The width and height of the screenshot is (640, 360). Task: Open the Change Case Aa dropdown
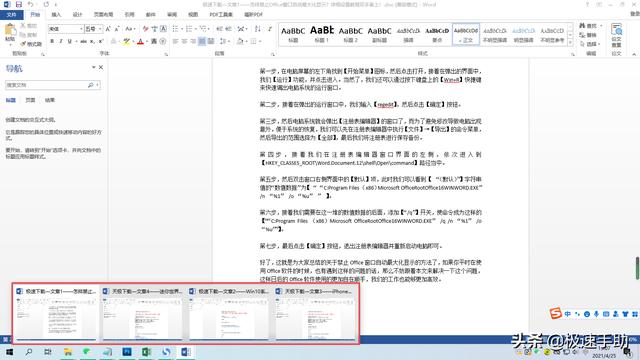click(x=130, y=29)
